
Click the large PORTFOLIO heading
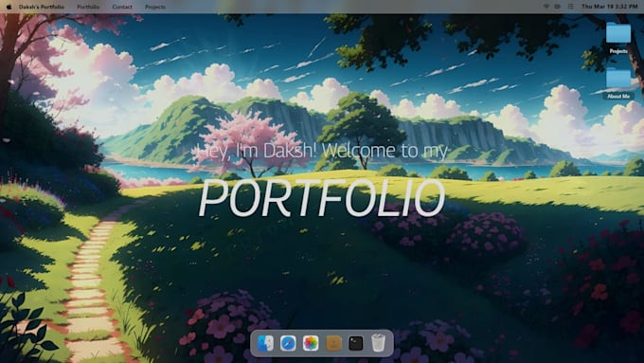[322, 198]
